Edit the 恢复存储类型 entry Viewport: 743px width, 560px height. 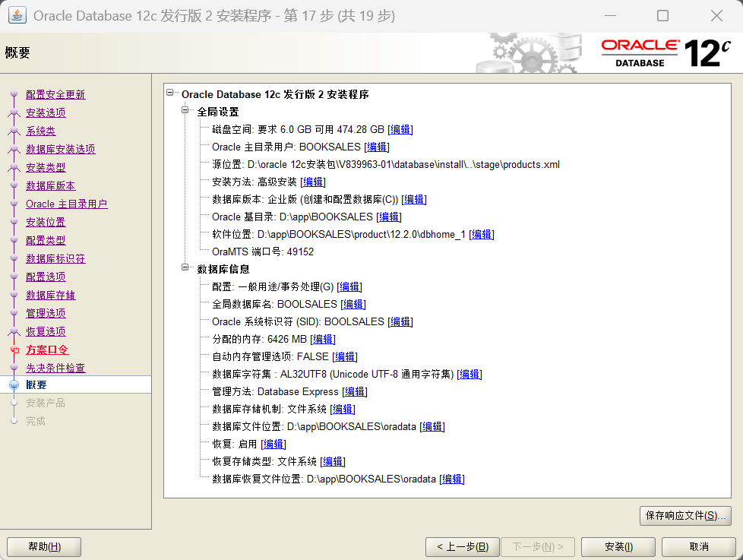333,462
